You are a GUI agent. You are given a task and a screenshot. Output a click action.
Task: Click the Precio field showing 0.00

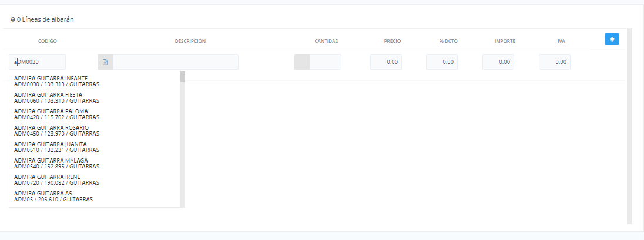point(386,62)
